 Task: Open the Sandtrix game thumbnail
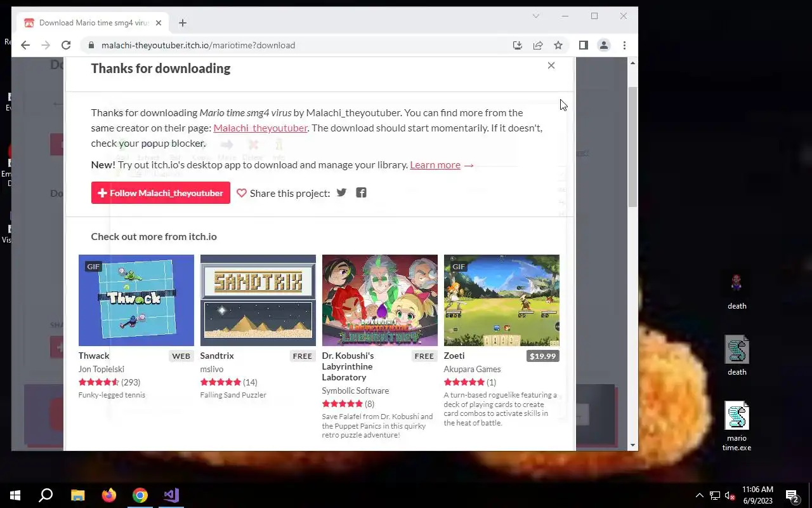pyautogui.click(x=258, y=300)
